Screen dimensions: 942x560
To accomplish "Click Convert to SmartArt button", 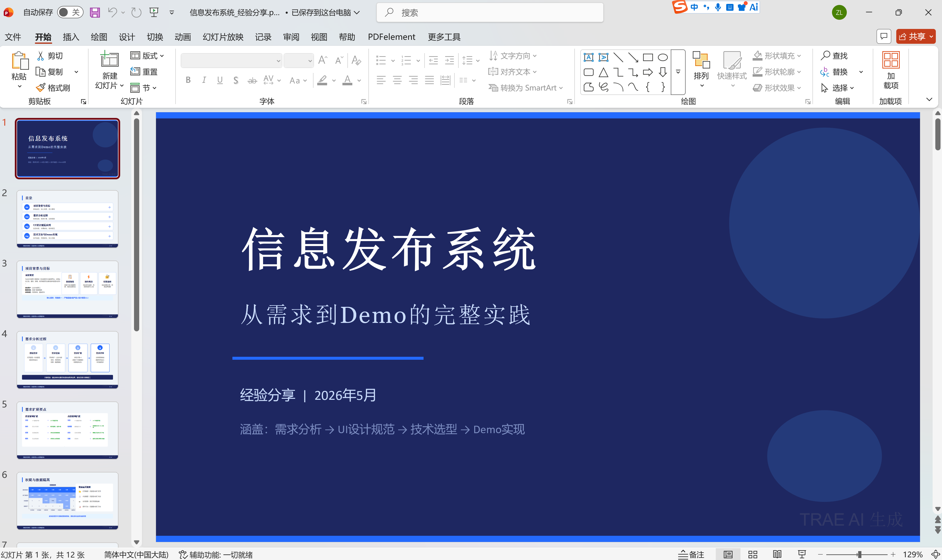I will click(525, 88).
